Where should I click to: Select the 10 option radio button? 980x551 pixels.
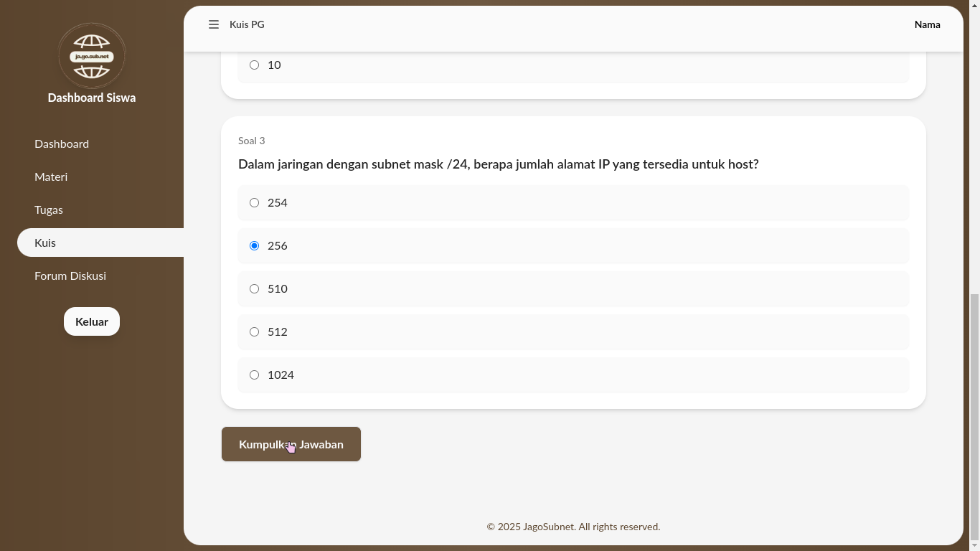(254, 65)
